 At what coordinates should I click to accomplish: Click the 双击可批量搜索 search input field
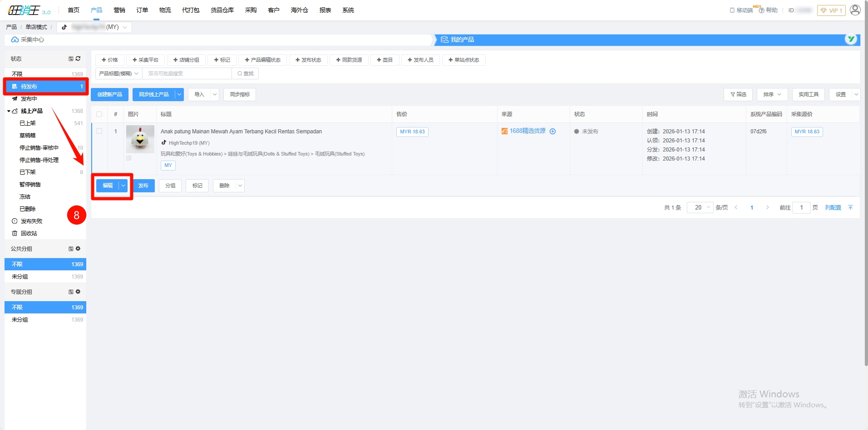(x=187, y=73)
